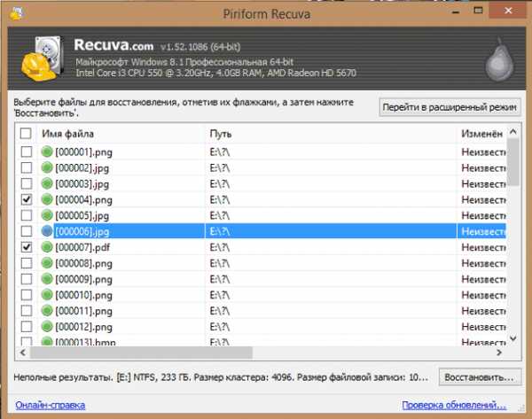532x419 pixels.
Task: Click the E:\?\ path of [000001].png
Action: (220, 151)
